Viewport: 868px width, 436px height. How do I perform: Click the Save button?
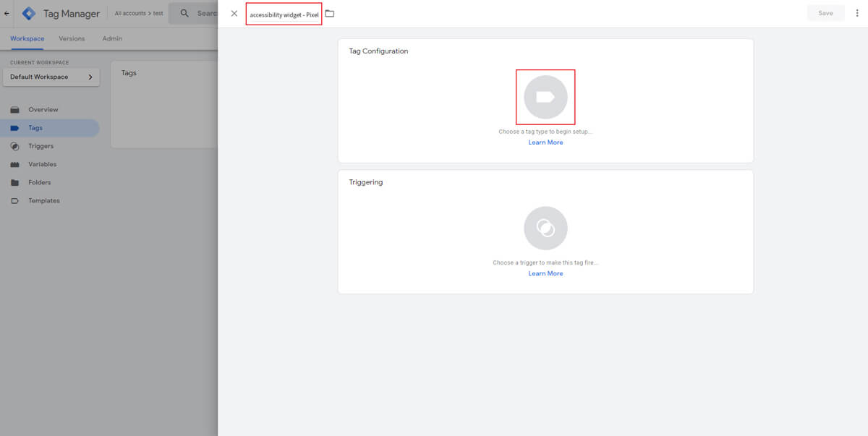[x=825, y=13]
